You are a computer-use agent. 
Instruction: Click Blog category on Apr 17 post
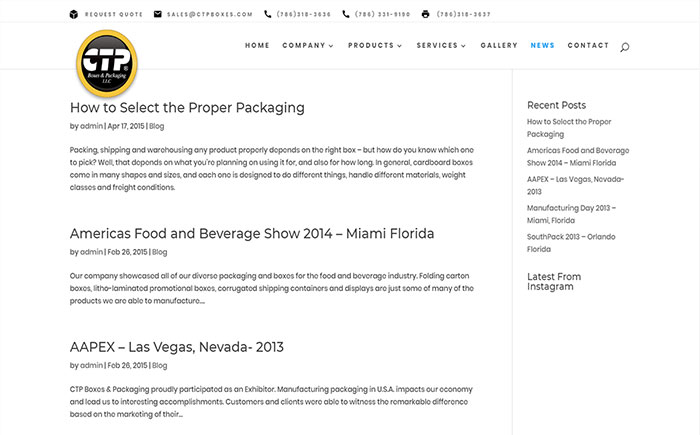click(x=156, y=126)
